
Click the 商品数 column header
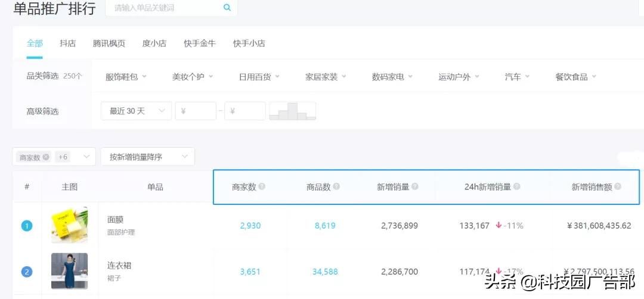tap(318, 187)
